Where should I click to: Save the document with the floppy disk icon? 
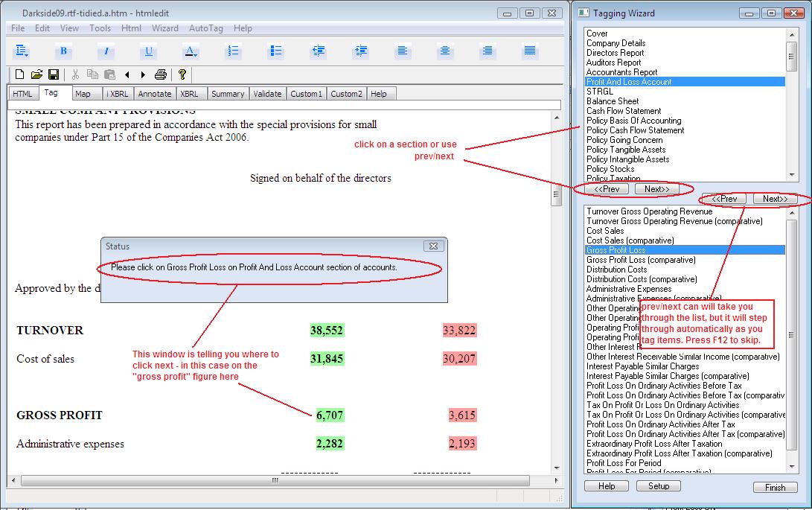[54, 74]
